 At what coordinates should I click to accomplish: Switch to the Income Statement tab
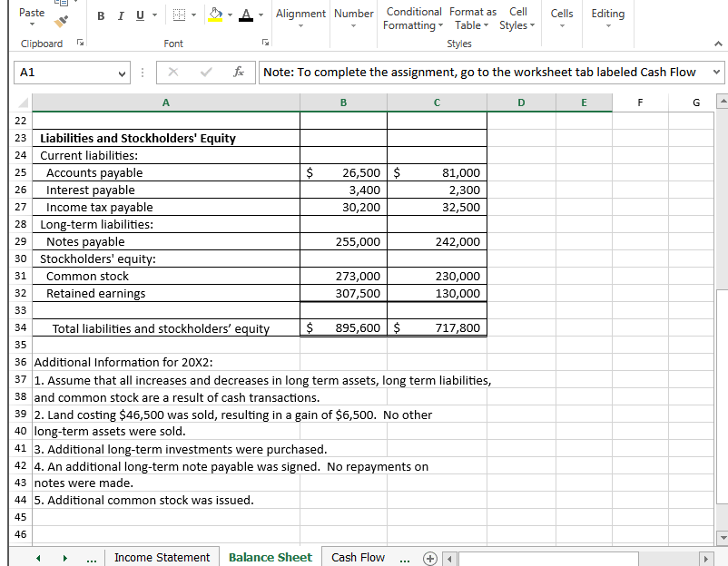coord(162,557)
